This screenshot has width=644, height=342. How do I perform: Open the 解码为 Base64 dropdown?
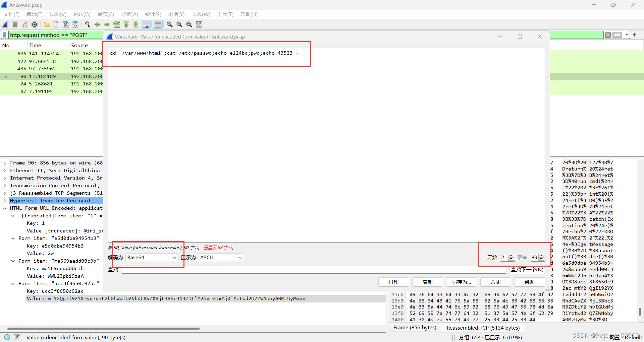[152, 258]
